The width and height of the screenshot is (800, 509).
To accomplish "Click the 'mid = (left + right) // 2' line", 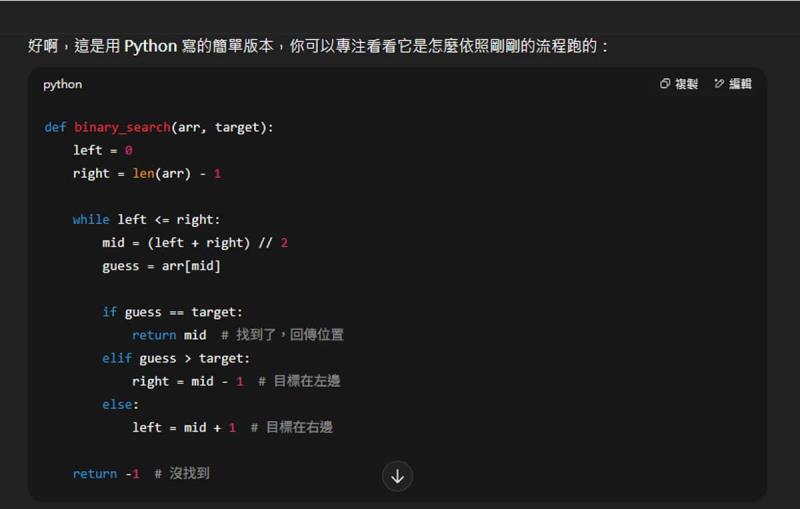I will pyautogui.click(x=195, y=243).
